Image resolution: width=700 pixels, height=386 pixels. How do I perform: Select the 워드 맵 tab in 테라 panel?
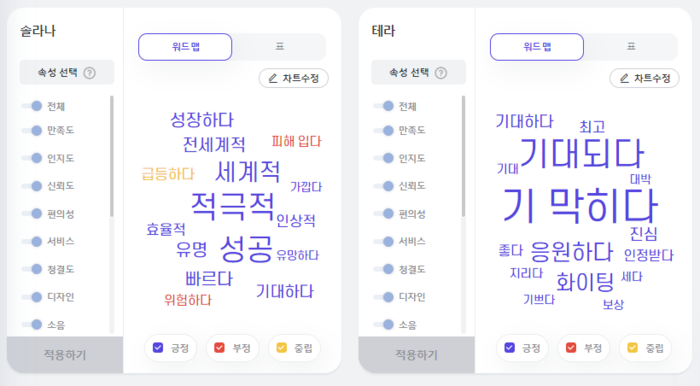[537, 47]
